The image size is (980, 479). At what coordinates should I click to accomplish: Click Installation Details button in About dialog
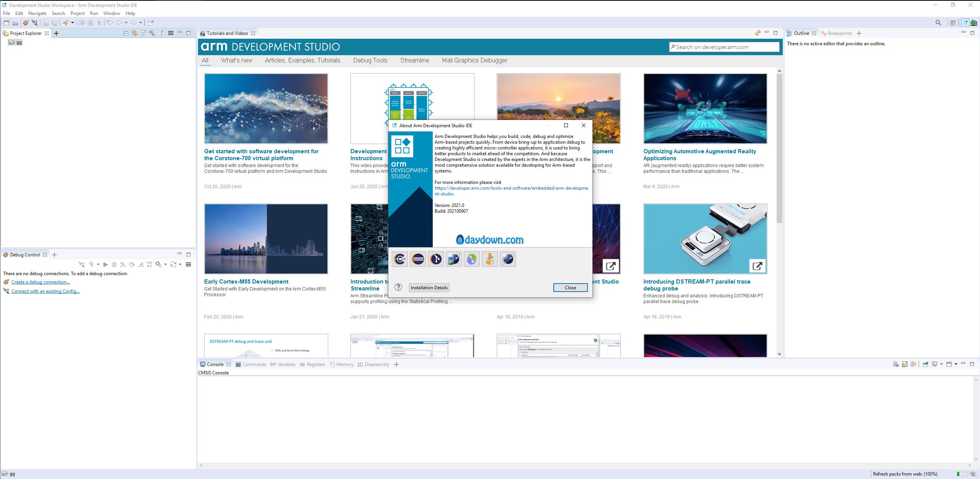[429, 288]
